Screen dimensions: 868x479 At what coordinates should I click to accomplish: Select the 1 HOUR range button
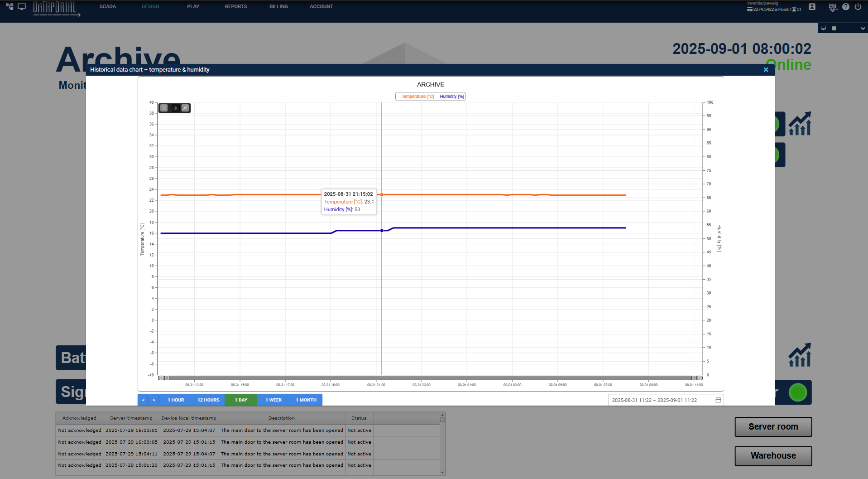point(176,400)
